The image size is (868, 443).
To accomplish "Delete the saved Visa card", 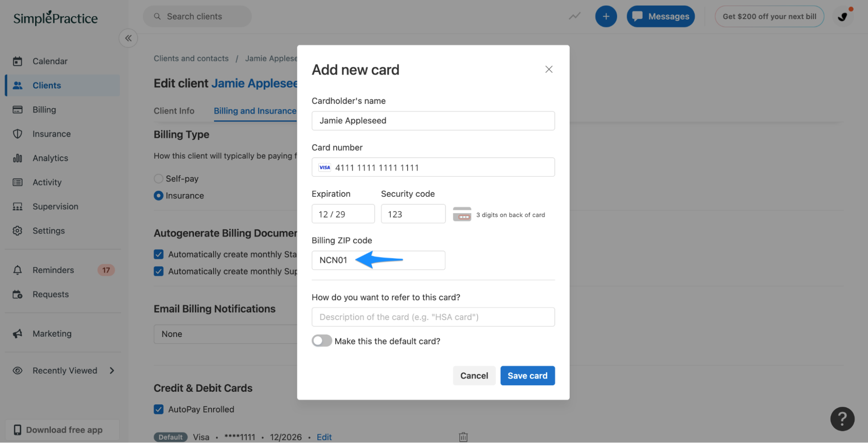I will point(463,437).
